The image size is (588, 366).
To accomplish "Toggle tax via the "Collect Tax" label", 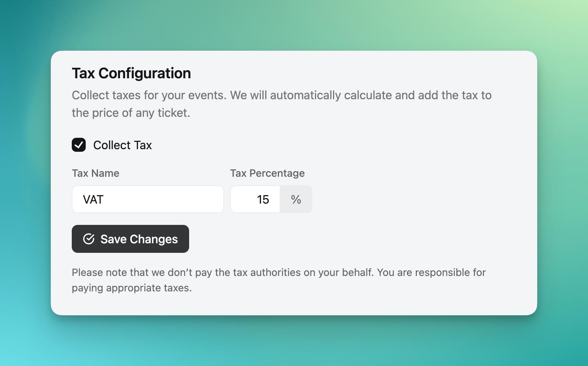I will pos(122,145).
